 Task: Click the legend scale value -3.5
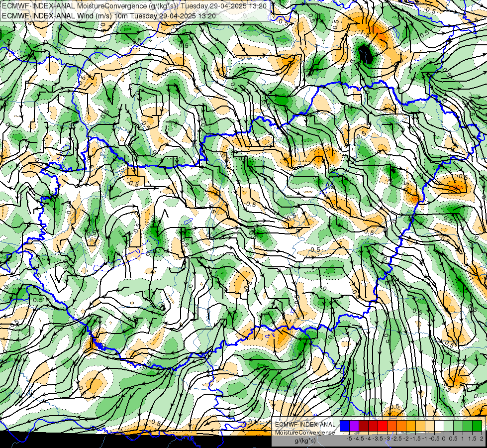(x=378, y=439)
